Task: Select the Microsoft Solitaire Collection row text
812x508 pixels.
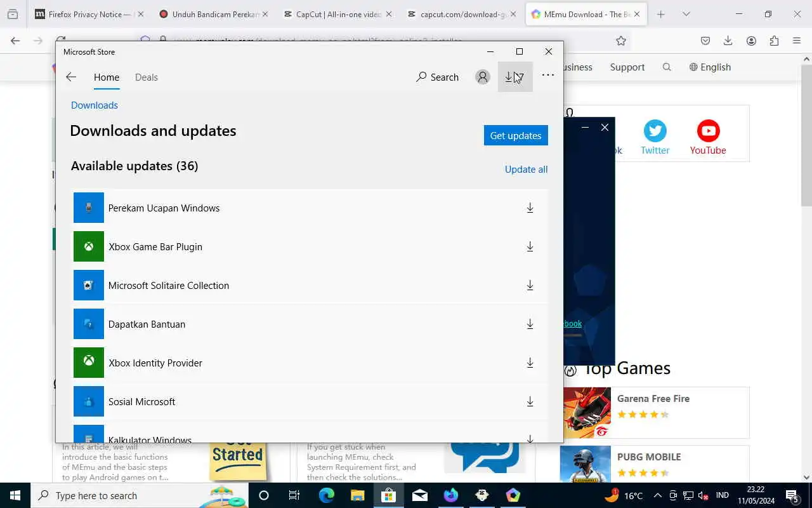Action: coord(169,285)
